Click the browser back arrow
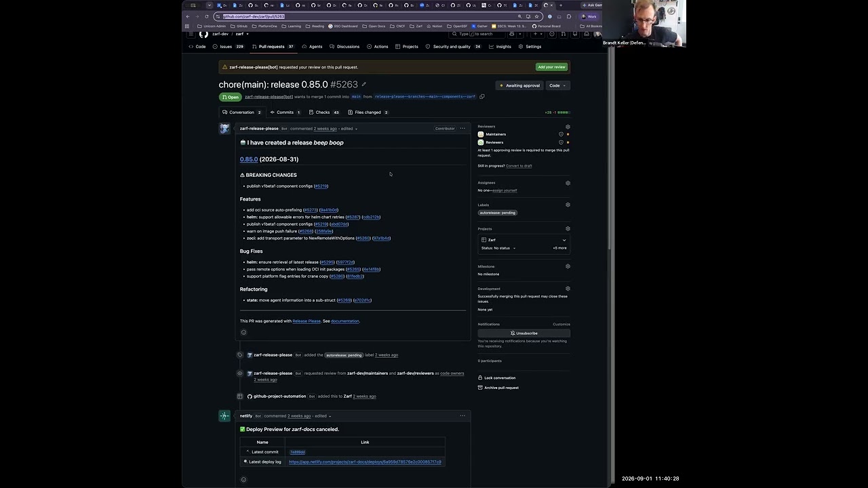This screenshot has height=488, width=868. (x=188, y=16)
